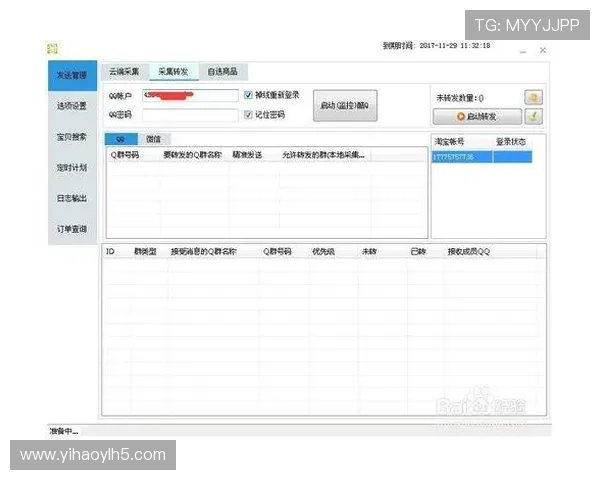Click the 接收成员QQ column header
Image resolution: width=600 pixels, height=480 pixels.
[x=469, y=251]
